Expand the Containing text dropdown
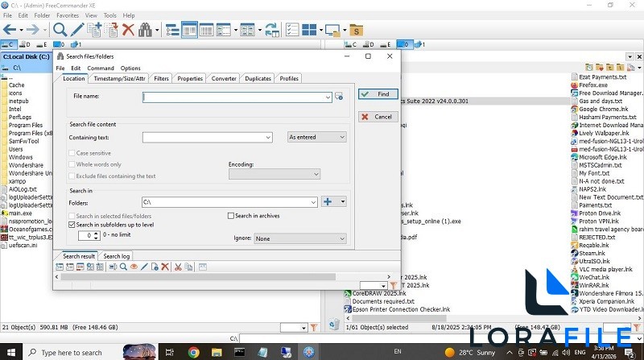644x360 pixels. click(268, 137)
